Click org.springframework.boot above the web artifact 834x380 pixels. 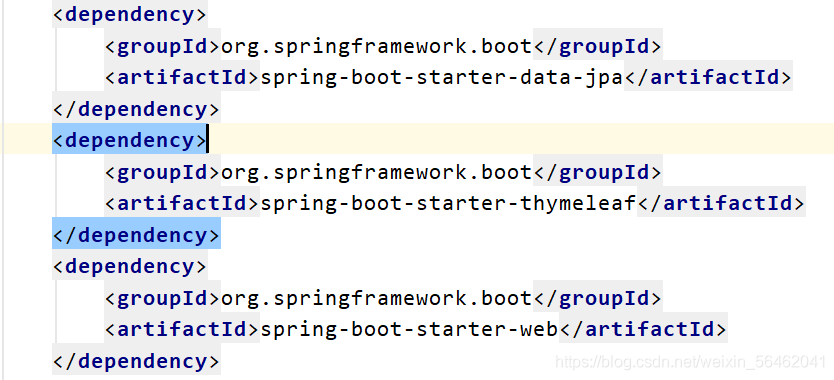click(x=377, y=298)
